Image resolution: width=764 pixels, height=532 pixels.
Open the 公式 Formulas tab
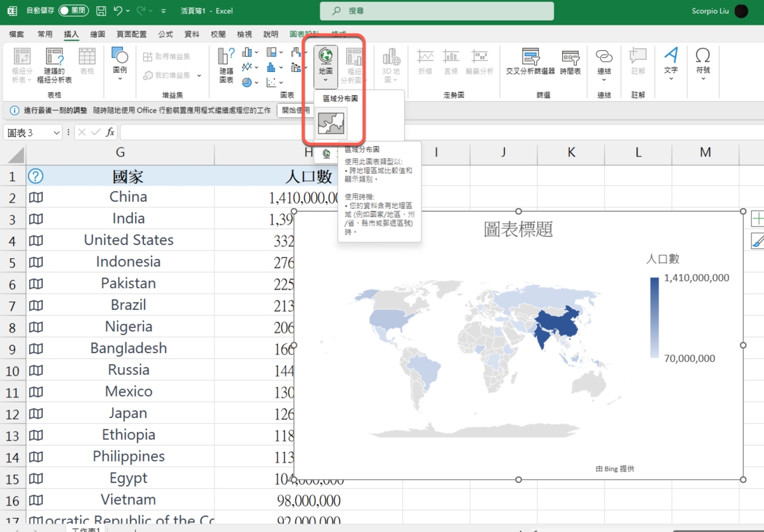[x=166, y=34]
